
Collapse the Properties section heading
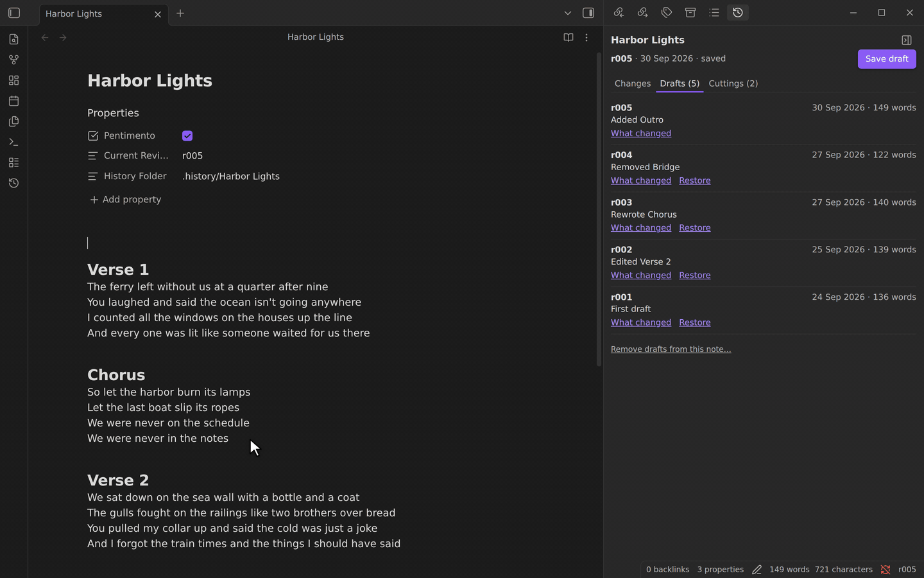[113, 113]
